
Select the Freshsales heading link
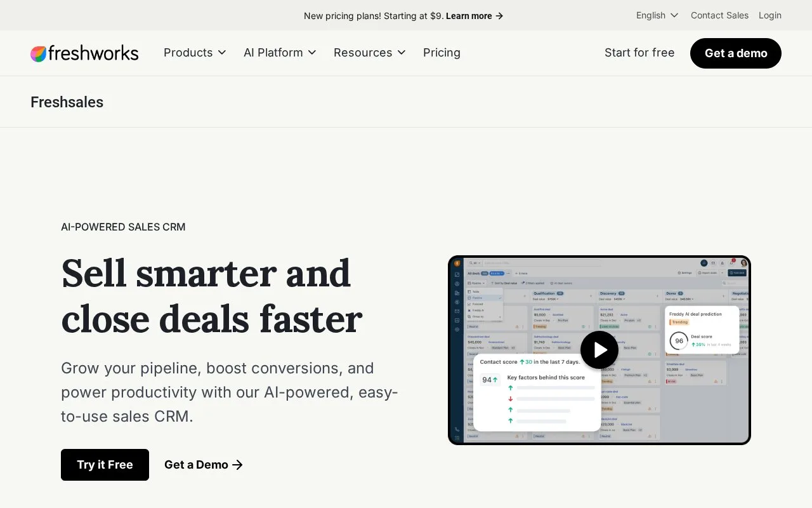coord(67,102)
